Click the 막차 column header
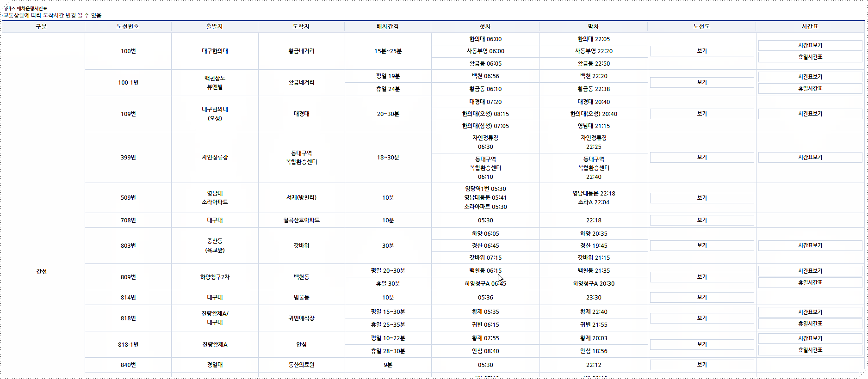The image size is (868, 379). click(594, 27)
